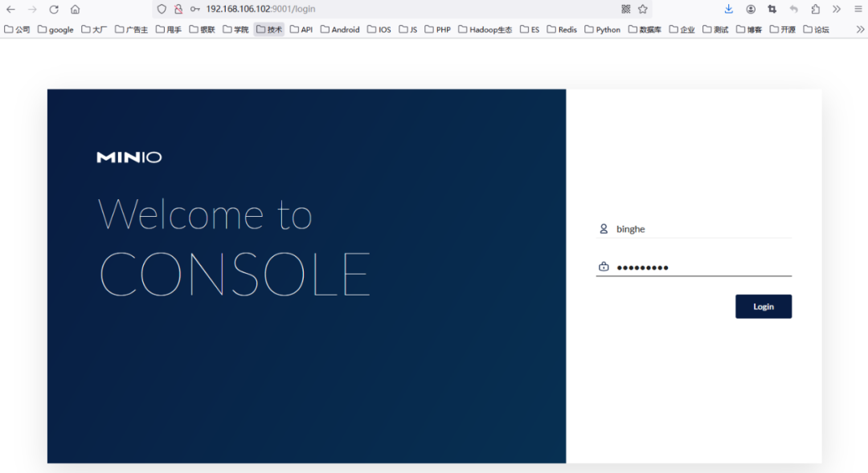Open the 开源 bookmarks folder
This screenshot has height=473, width=868.
783,30
